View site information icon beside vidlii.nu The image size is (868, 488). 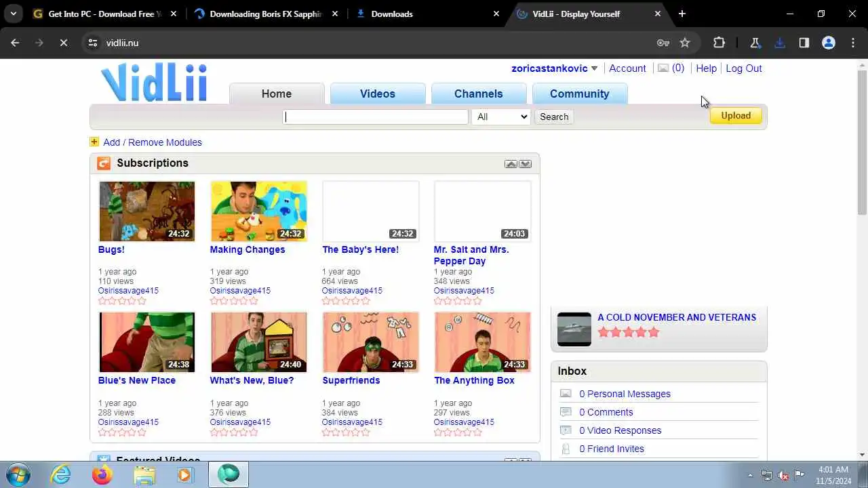[93, 43]
